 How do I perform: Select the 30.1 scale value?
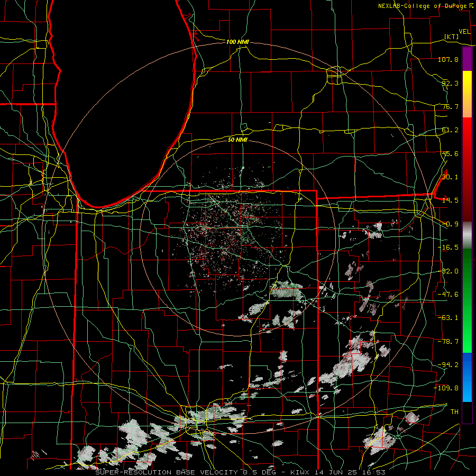click(x=450, y=177)
